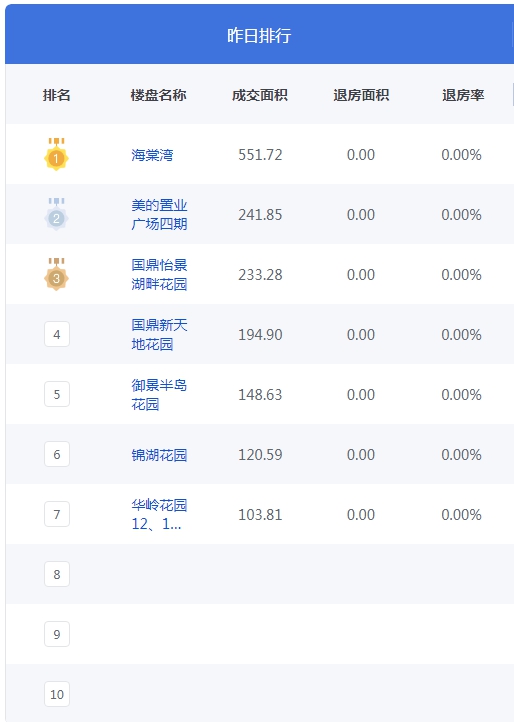The width and height of the screenshot is (514, 722).
Task: Open the 国鼎怡景湖畔花园 property link
Action: [159, 274]
